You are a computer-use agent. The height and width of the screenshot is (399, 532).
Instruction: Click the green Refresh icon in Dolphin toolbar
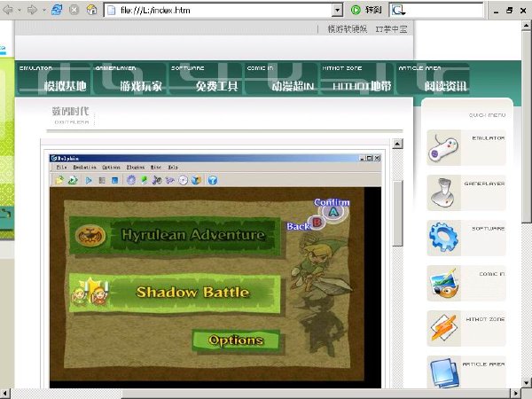(x=73, y=180)
